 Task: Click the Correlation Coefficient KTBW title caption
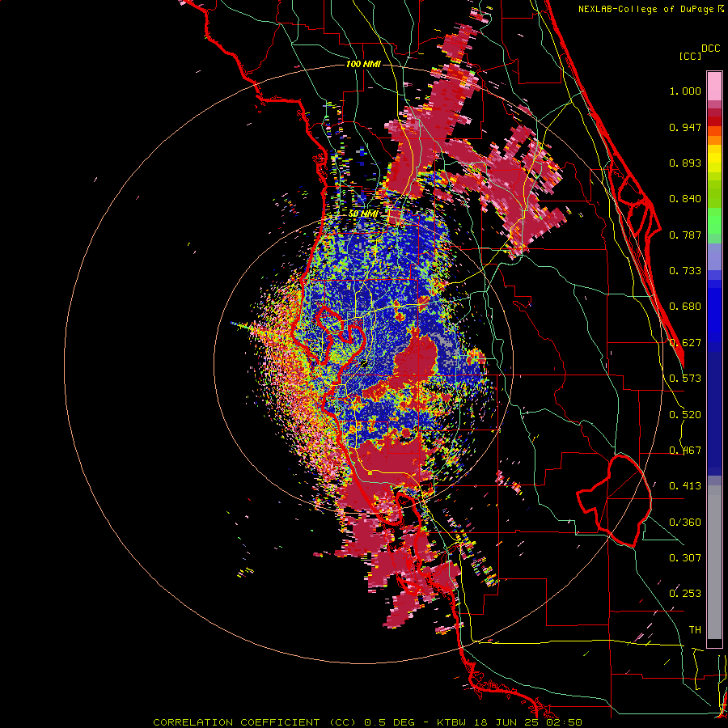click(367, 722)
